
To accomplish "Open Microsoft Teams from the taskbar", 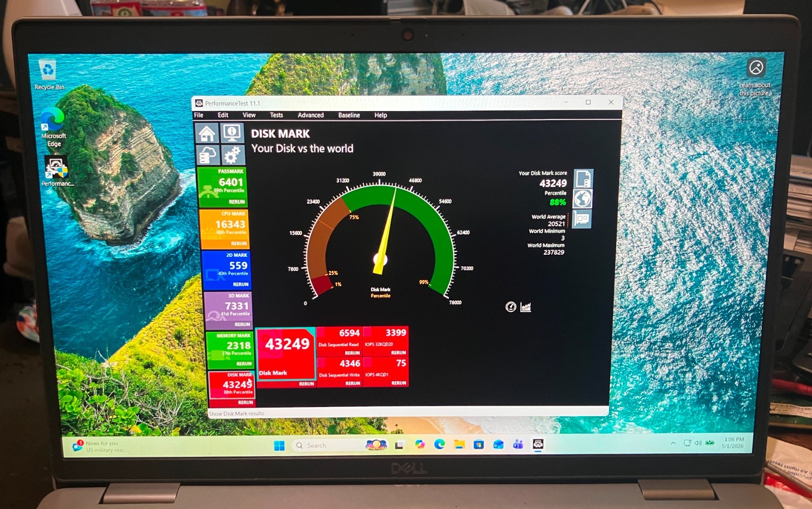I will point(518,445).
